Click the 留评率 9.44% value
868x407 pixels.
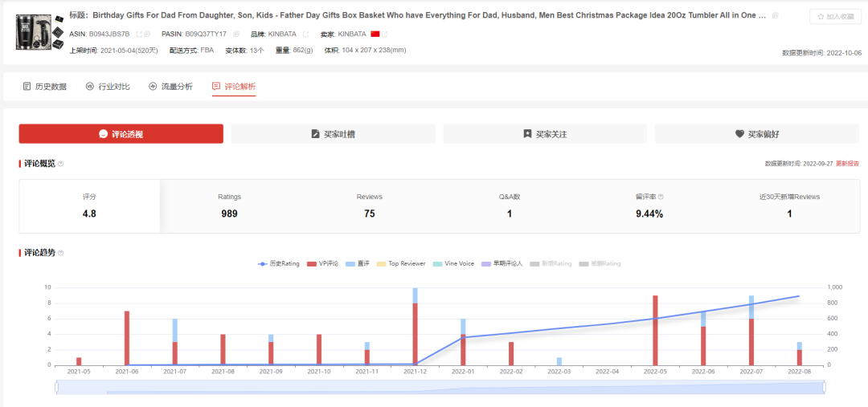649,214
